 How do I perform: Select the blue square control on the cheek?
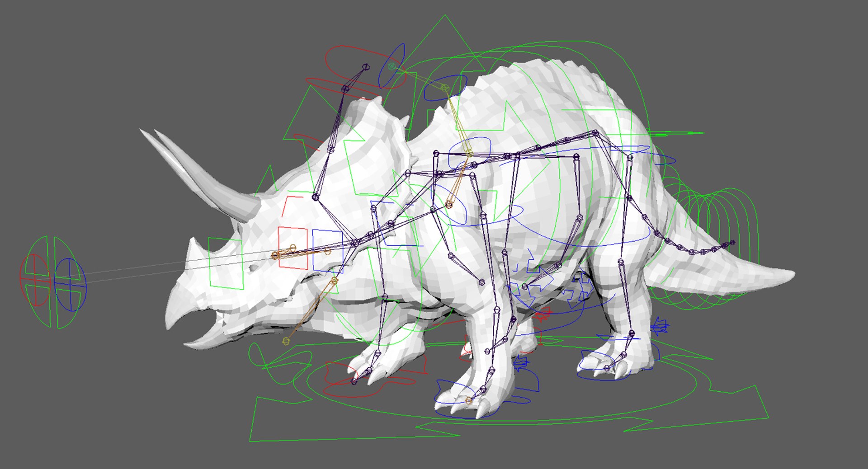click(x=328, y=251)
